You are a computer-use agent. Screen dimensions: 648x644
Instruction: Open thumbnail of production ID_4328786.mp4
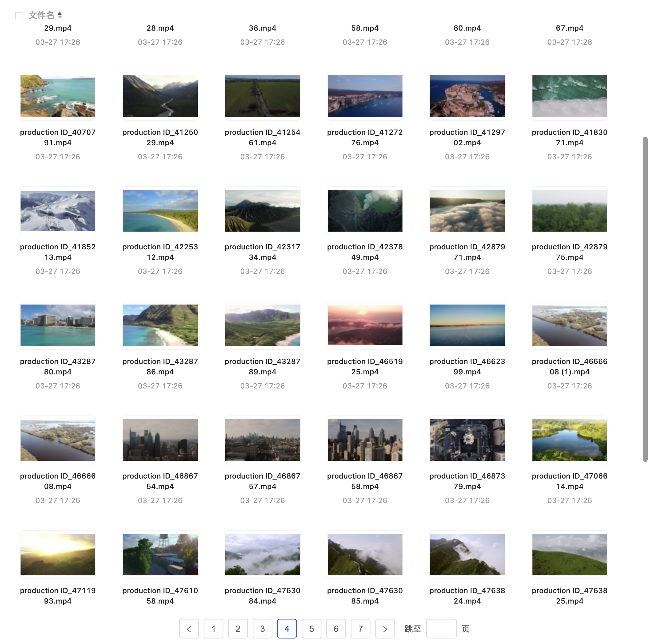tap(160, 325)
